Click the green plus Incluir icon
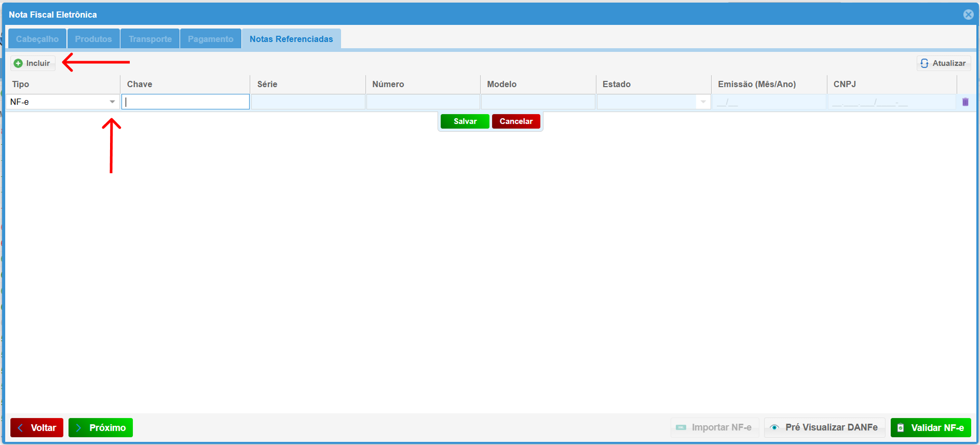Viewport: 980px width, 445px height. 18,63
